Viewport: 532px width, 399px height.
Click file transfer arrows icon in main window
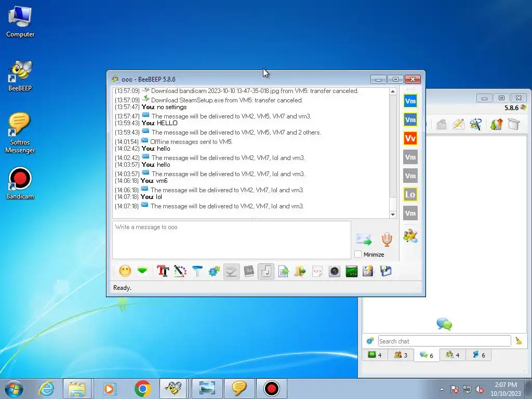tap(496, 124)
